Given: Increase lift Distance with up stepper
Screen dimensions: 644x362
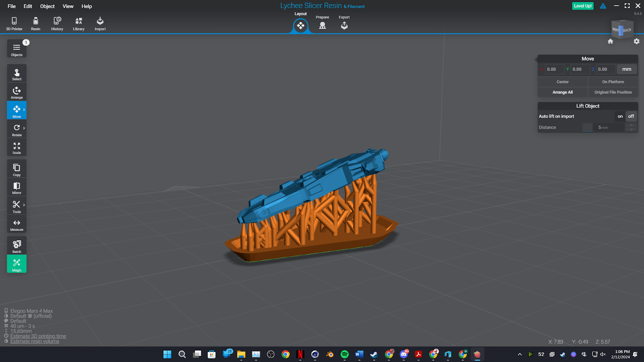Looking at the screenshot, I should click(631, 125).
